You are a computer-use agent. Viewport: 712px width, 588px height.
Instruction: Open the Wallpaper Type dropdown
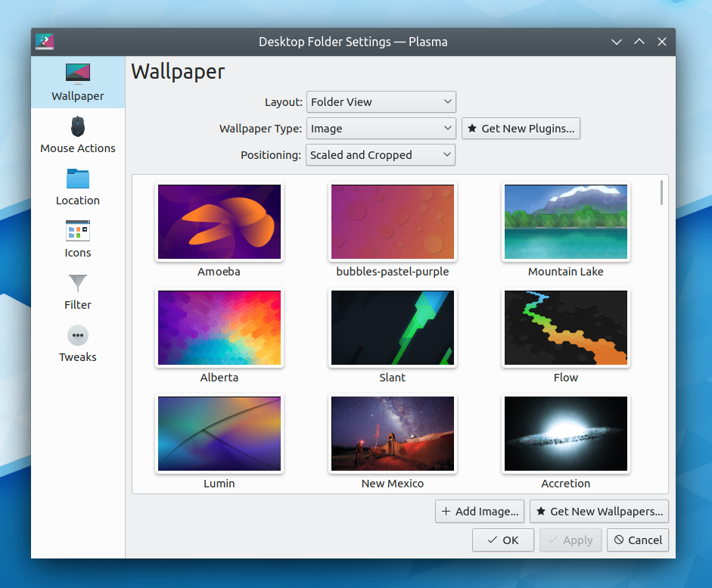381,129
